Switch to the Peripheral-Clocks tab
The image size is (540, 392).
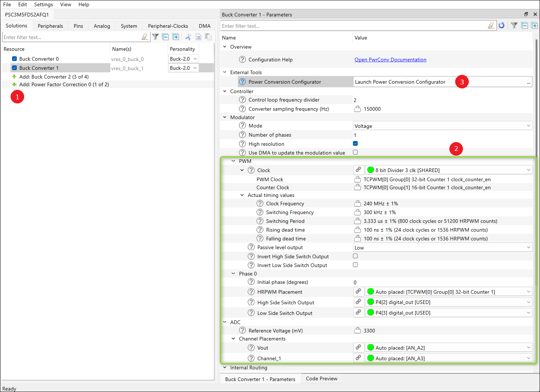coord(168,26)
